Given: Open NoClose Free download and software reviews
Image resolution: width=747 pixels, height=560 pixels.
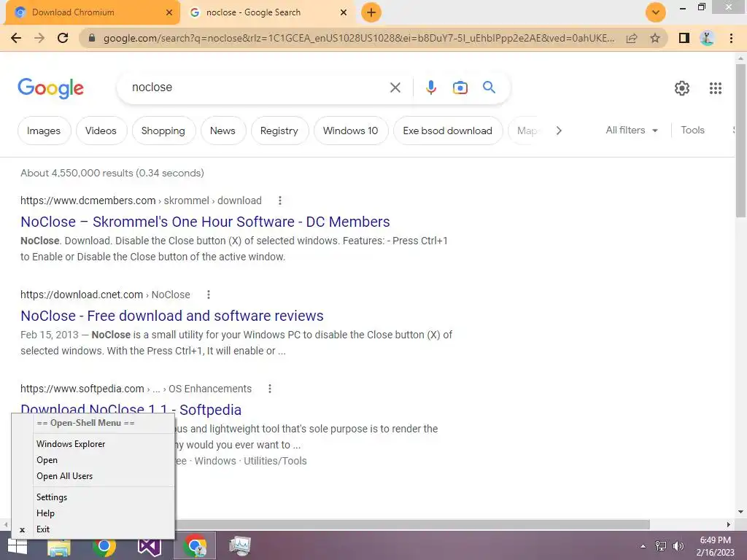Looking at the screenshot, I should point(172,316).
